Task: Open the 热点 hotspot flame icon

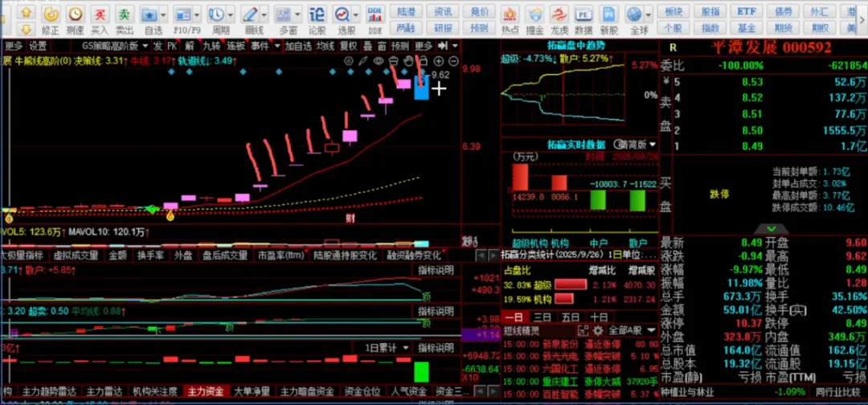Action: coord(510,14)
